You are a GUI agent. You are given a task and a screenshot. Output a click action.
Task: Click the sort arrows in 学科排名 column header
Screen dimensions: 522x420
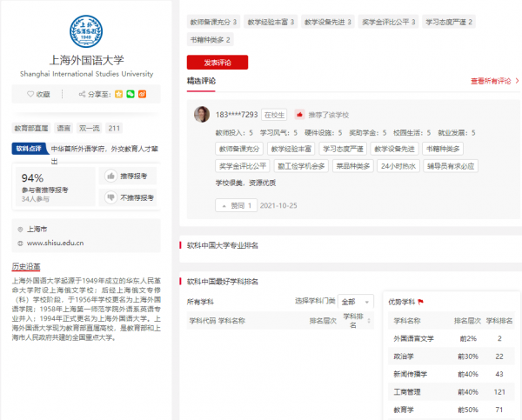pyautogui.click(x=369, y=321)
